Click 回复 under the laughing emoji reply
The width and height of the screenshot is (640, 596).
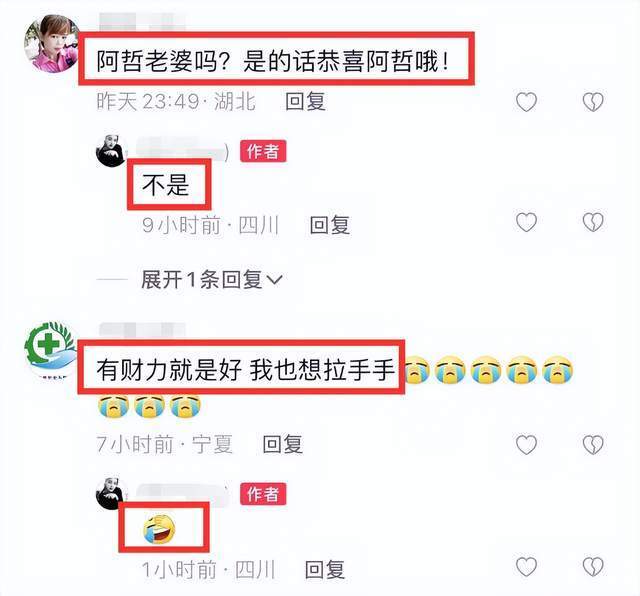pos(325,569)
